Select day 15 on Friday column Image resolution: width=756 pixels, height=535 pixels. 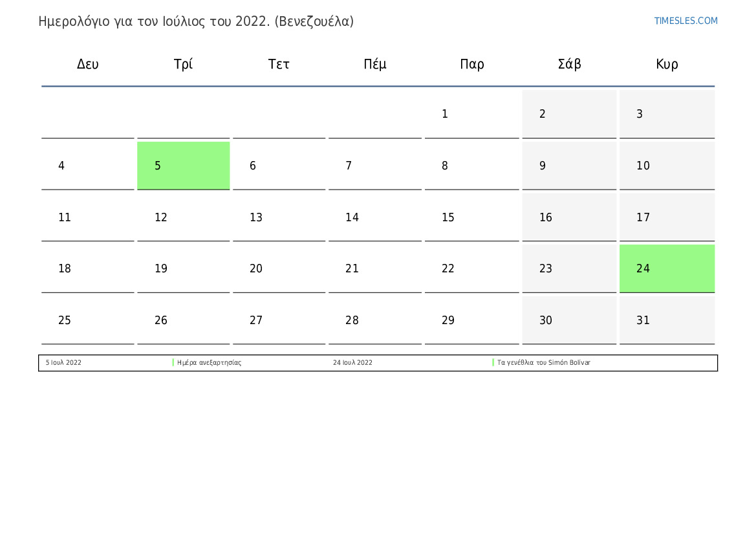click(471, 217)
